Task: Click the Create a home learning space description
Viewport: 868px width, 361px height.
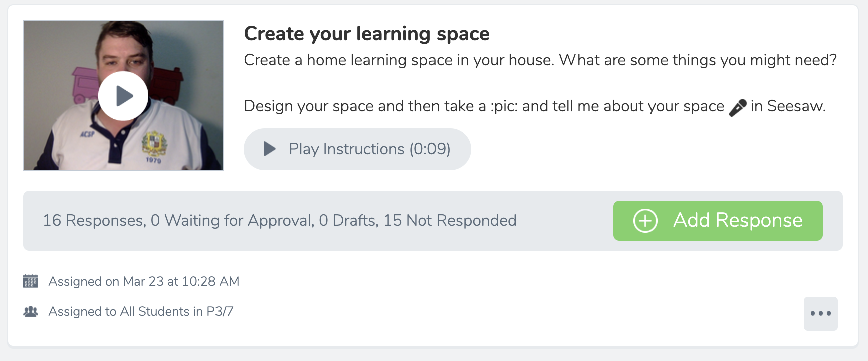Action: click(x=540, y=60)
